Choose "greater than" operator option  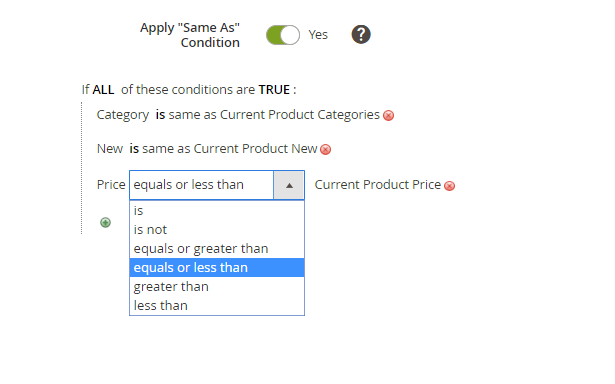(x=217, y=287)
